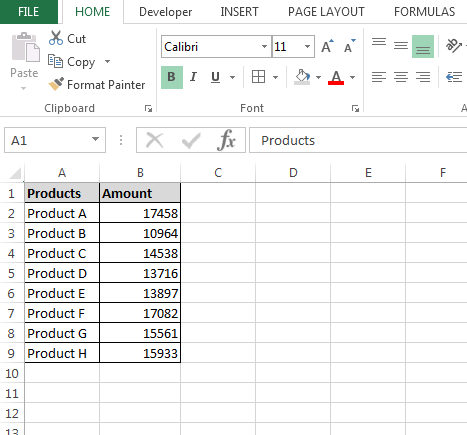Align text left
This screenshot has width=467, height=435.
(x=379, y=77)
